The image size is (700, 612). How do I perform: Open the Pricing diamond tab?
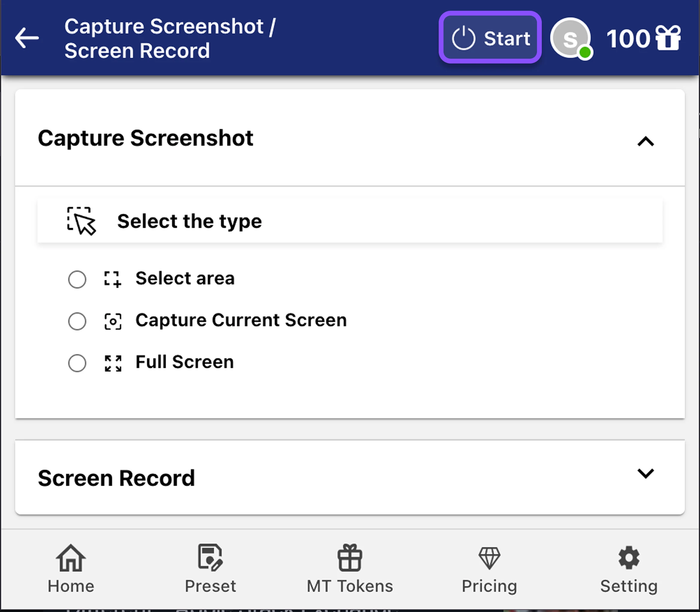pyautogui.click(x=489, y=568)
